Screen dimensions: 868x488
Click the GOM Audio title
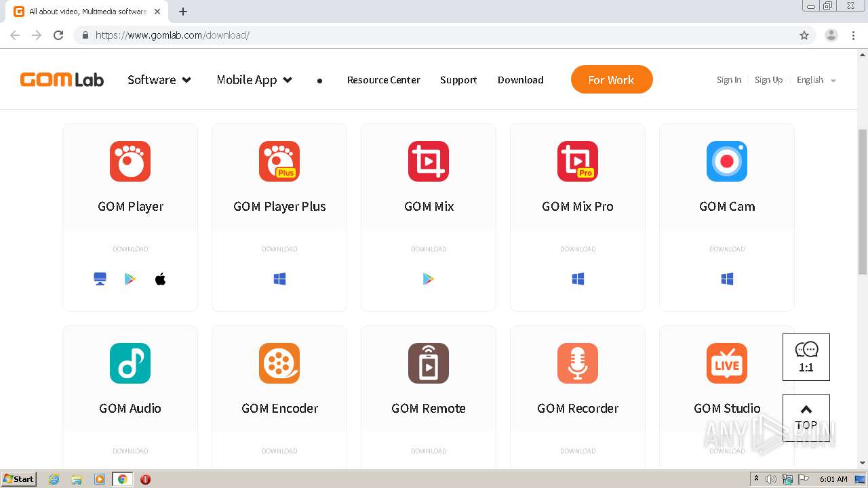pos(130,408)
